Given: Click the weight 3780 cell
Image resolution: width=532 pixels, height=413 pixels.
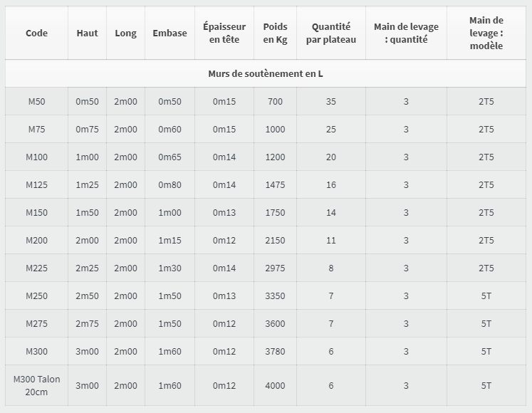Looking at the screenshot, I should tap(275, 352).
